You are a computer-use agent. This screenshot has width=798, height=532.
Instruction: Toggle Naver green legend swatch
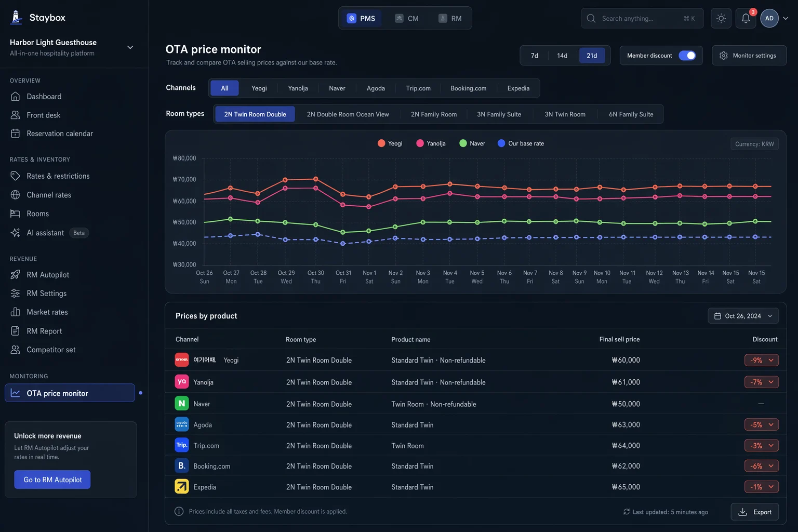463,143
